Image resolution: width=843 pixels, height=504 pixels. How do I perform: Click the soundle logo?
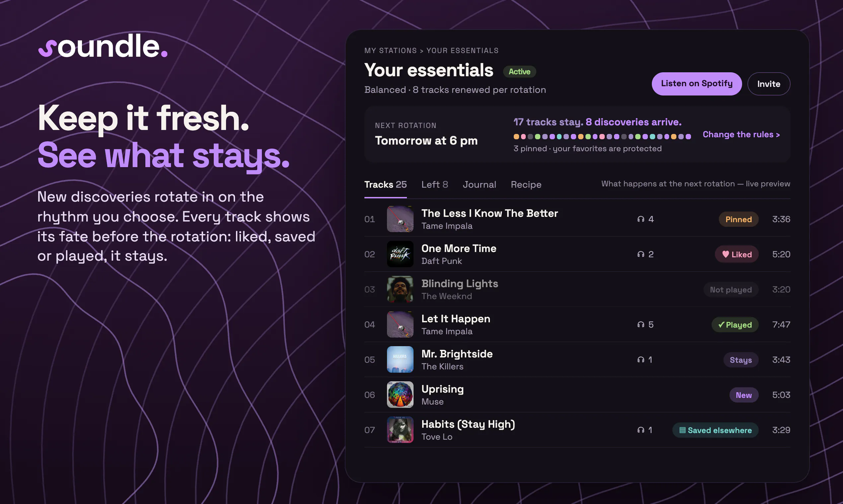(103, 46)
